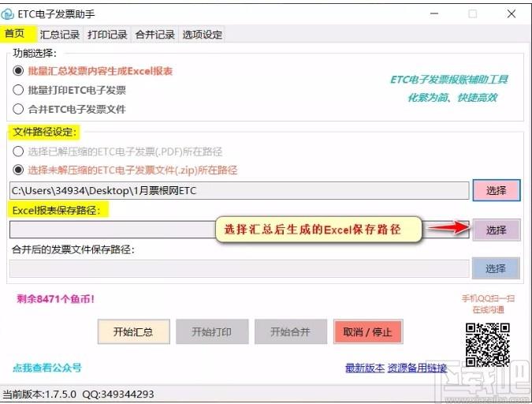
Task: Click the 开始汇总 button
Action: (134, 331)
